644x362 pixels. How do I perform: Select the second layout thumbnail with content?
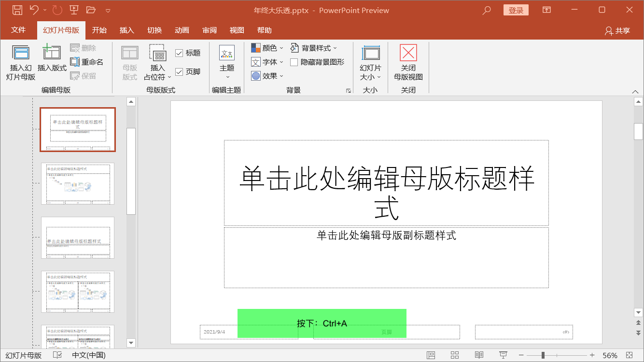click(78, 183)
